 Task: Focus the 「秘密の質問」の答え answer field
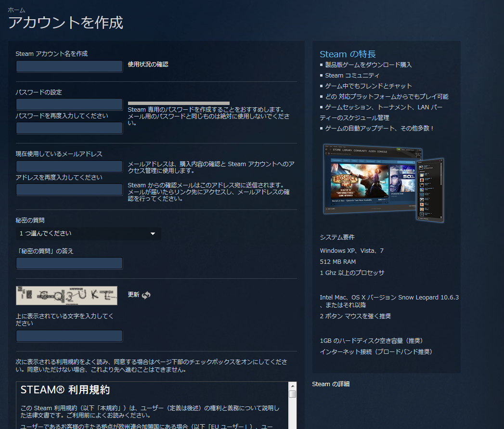point(69,263)
